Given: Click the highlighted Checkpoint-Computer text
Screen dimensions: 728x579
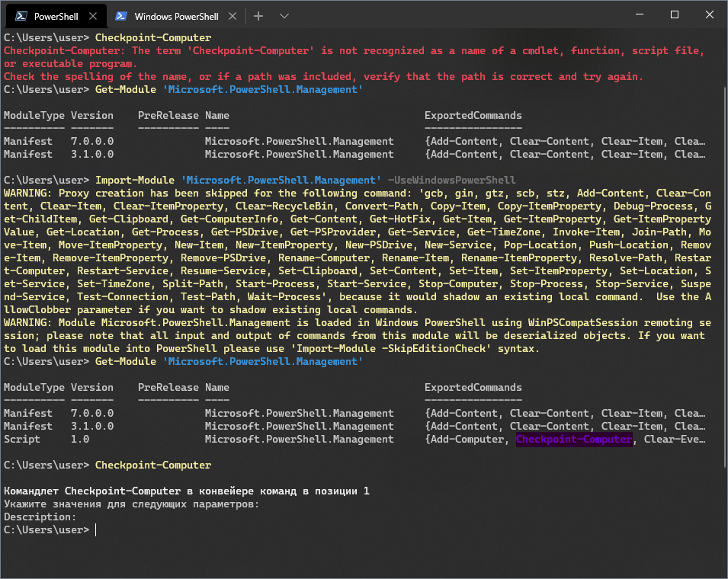Looking at the screenshot, I should pos(573,440).
